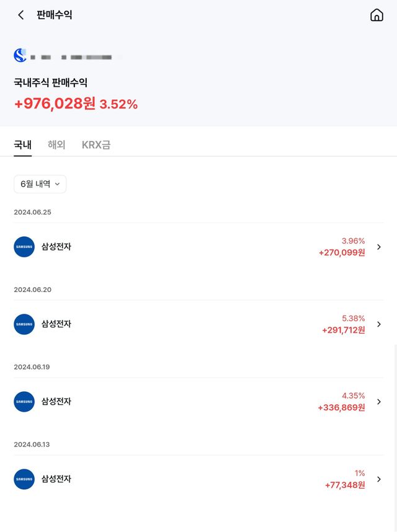This screenshot has width=397, height=532.
Task: Tap Samsung logo for 2024.06.13 sale
Action: point(24,479)
